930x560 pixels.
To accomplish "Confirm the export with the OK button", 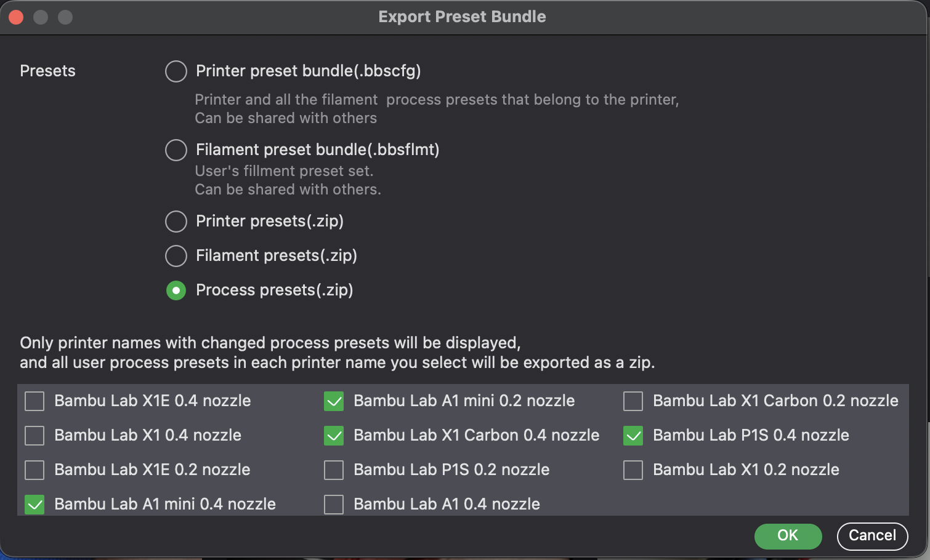I will point(788,536).
